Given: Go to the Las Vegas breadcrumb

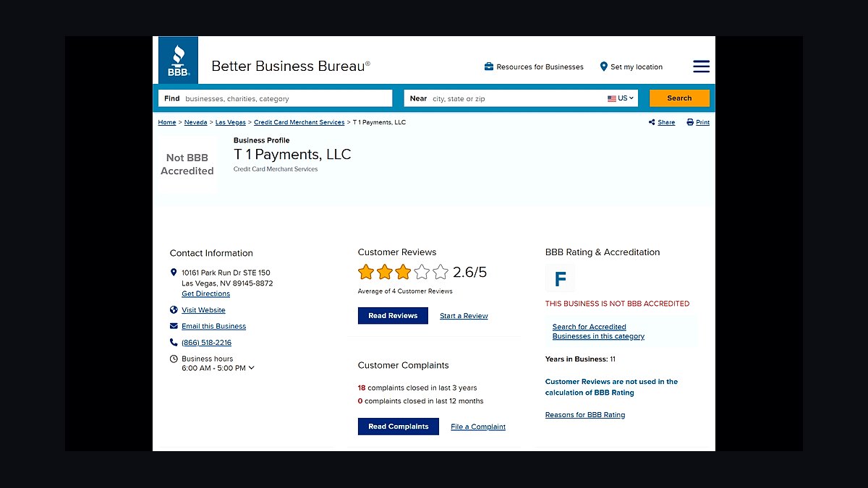Looking at the screenshot, I should coord(231,122).
